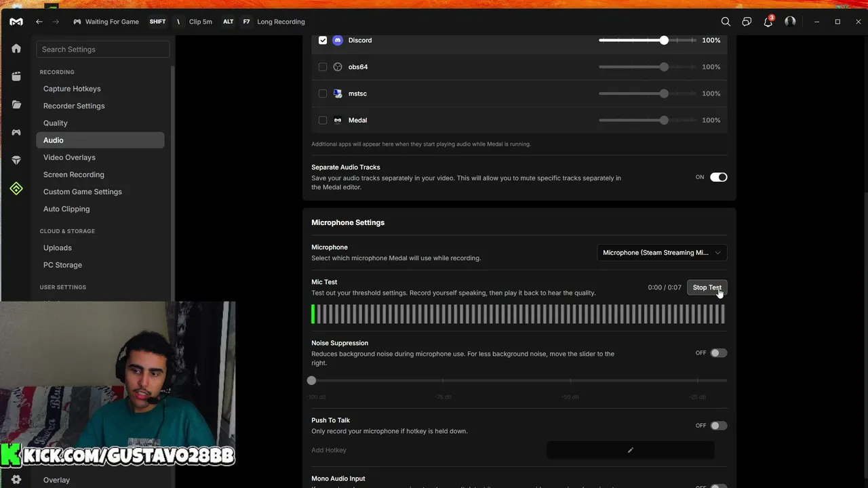Open notifications bell with red badge
868x488 pixels.
768,22
